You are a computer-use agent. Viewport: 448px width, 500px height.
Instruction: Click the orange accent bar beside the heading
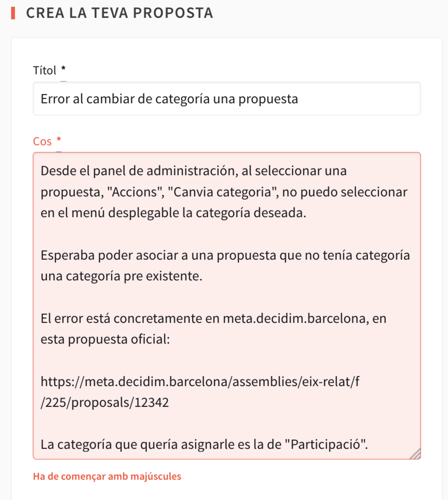click(x=12, y=13)
